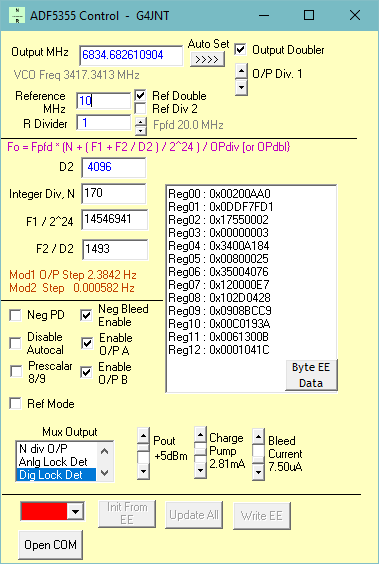Decrease Bleed Current with down arrow
This screenshot has width=379, height=564.
point(258,472)
